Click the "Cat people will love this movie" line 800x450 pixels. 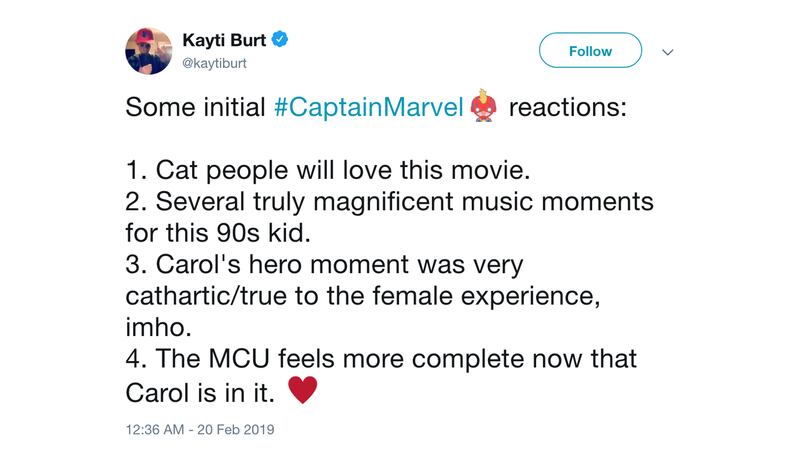point(328,170)
